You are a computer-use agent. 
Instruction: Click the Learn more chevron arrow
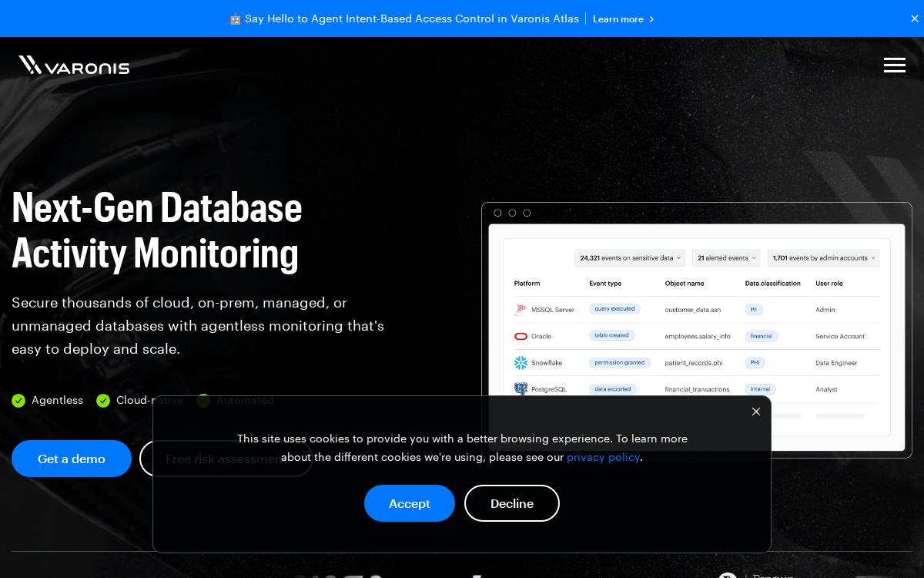pyautogui.click(x=651, y=19)
